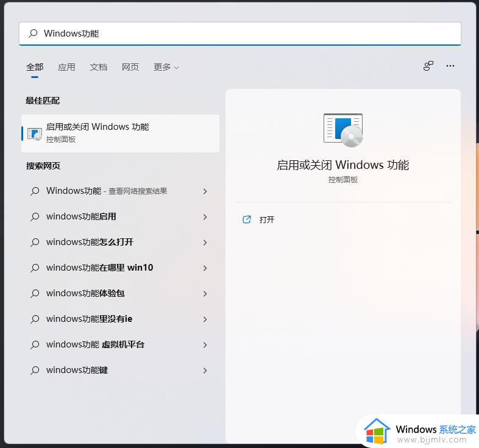Select suggestion windows功能里没有ie
The width and height of the screenshot is (479, 448).
tap(121, 319)
